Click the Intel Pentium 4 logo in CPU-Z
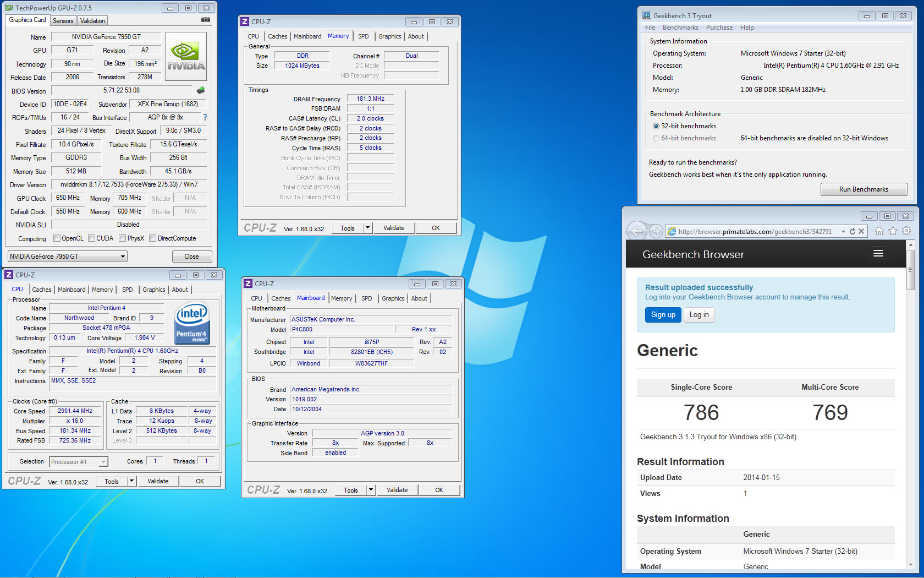The image size is (924, 578). pyautogui.click(x=192, y=324)
